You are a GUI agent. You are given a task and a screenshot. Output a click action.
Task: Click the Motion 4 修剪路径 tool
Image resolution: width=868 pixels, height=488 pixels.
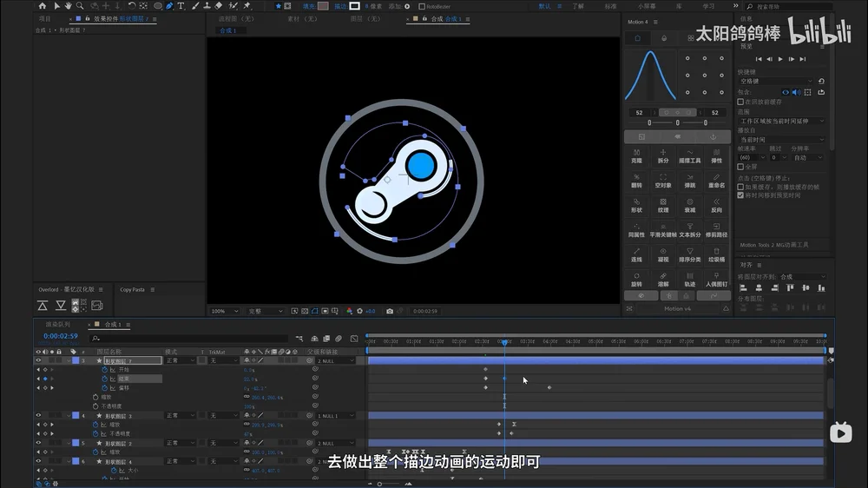pos(716,230)
